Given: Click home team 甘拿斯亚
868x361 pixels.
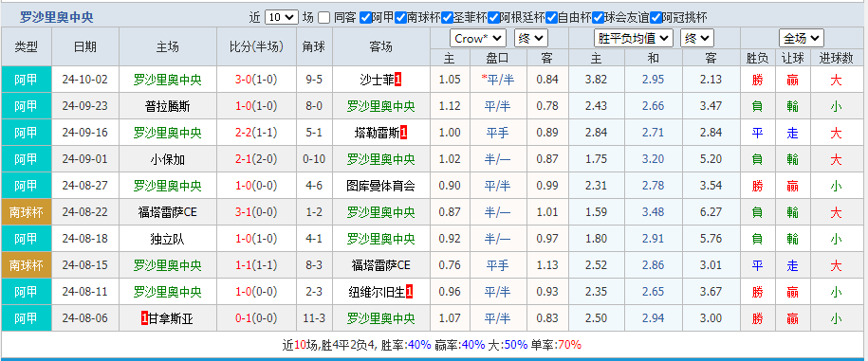Looking at the screenshot, I should tap(171, 318).
